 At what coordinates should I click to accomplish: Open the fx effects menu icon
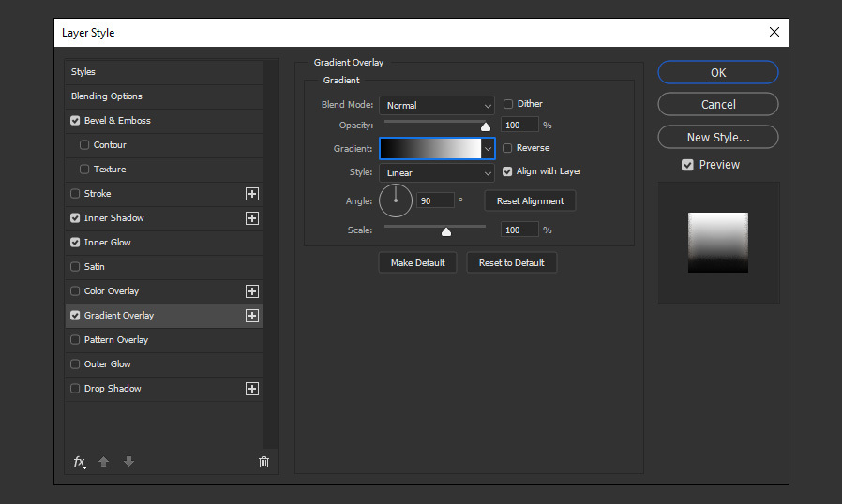80,462
